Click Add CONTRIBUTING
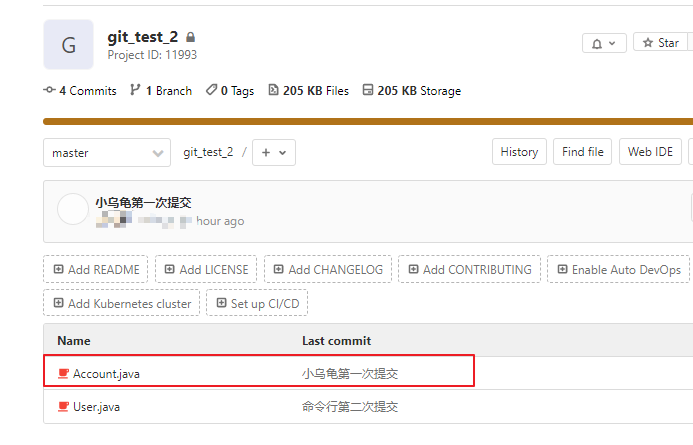The height and width of the screenshot is (445, 693). [469, 269]
